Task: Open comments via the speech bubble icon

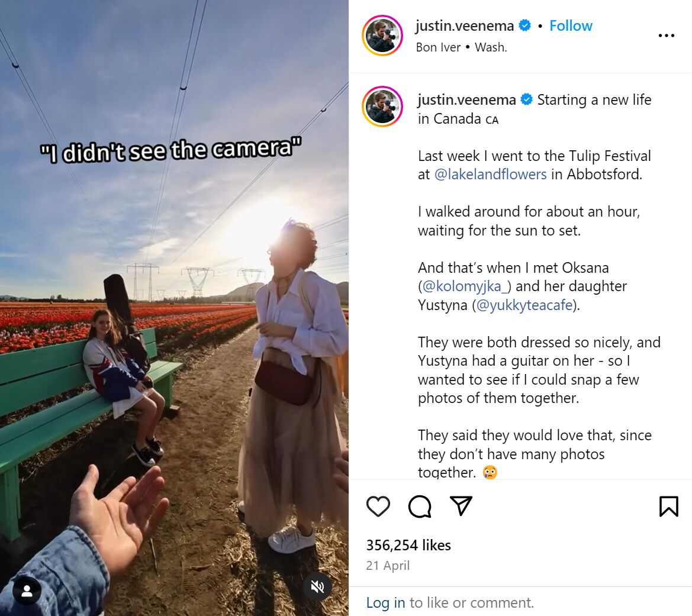Action: pos(420,506)
